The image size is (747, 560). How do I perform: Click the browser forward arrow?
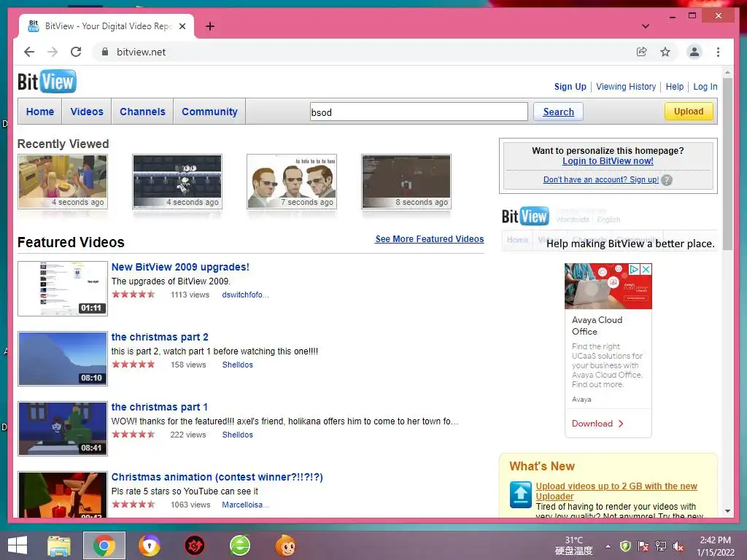pyautogui.click(x=53, y=52)
